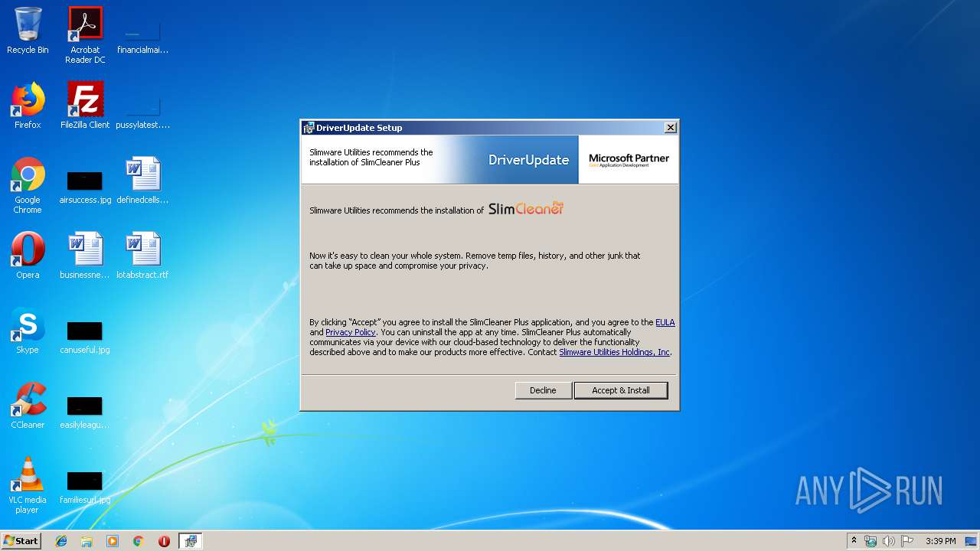Click the SlimCleaner Plus logo
The height and width of the screenshot is (551, 980).
(x=526, y=208)
